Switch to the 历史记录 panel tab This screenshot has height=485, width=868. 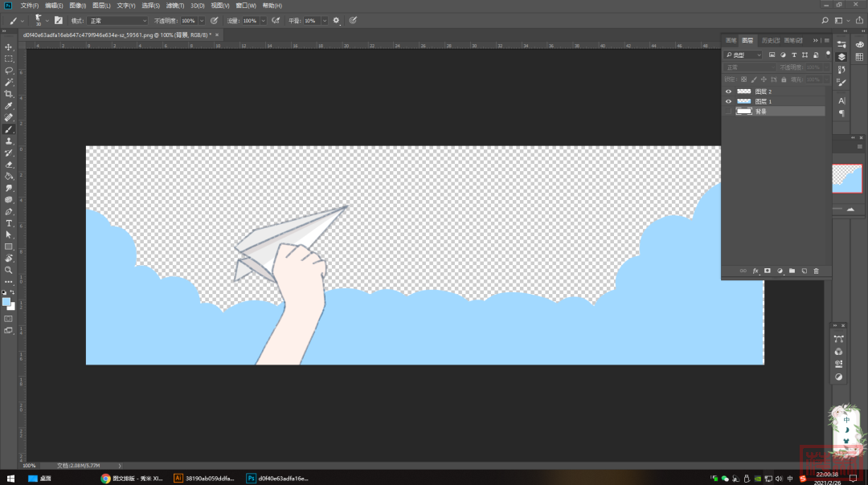click(x=769, y=40)
